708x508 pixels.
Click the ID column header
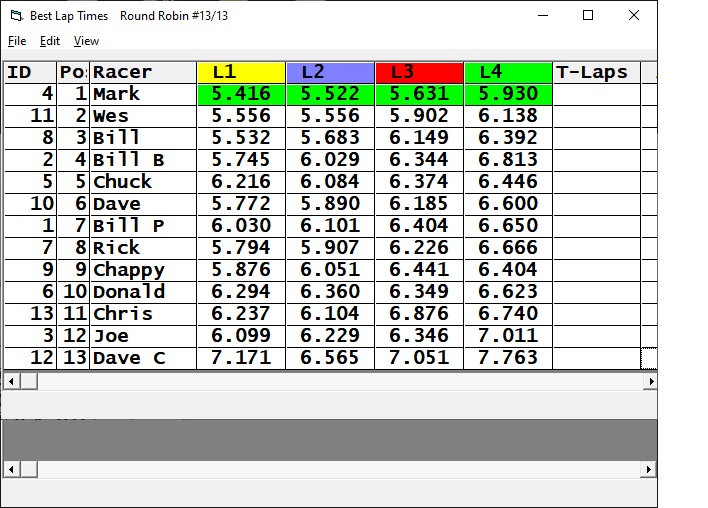tap(29, 72)
